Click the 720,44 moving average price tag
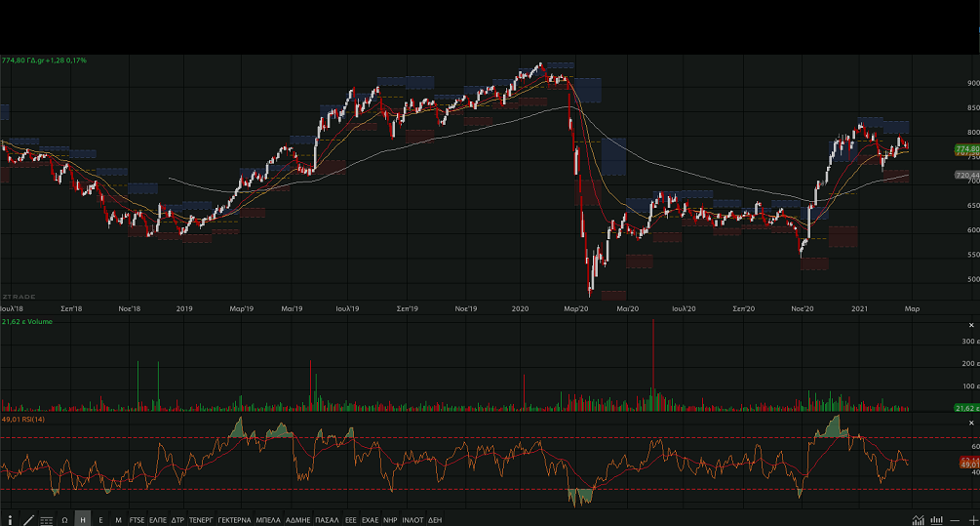The image size is (980, 526). click(966, 176)
